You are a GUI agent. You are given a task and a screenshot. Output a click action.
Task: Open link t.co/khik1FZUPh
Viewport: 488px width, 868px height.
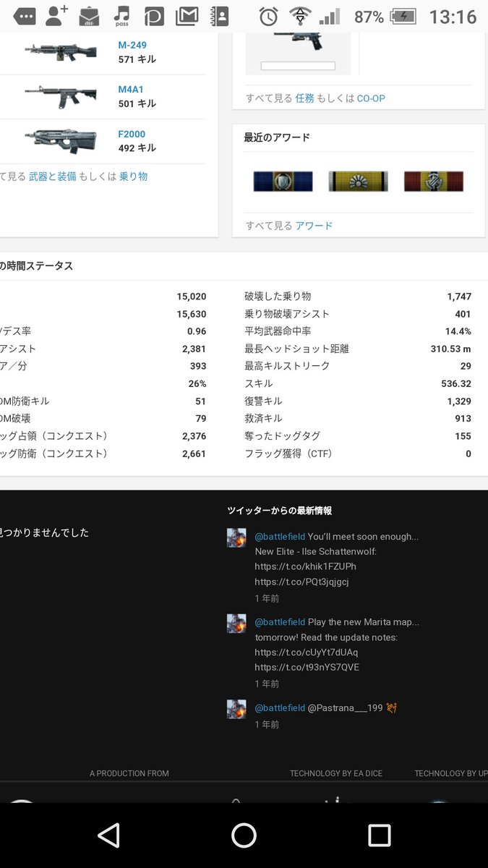[x=306, y=566]
